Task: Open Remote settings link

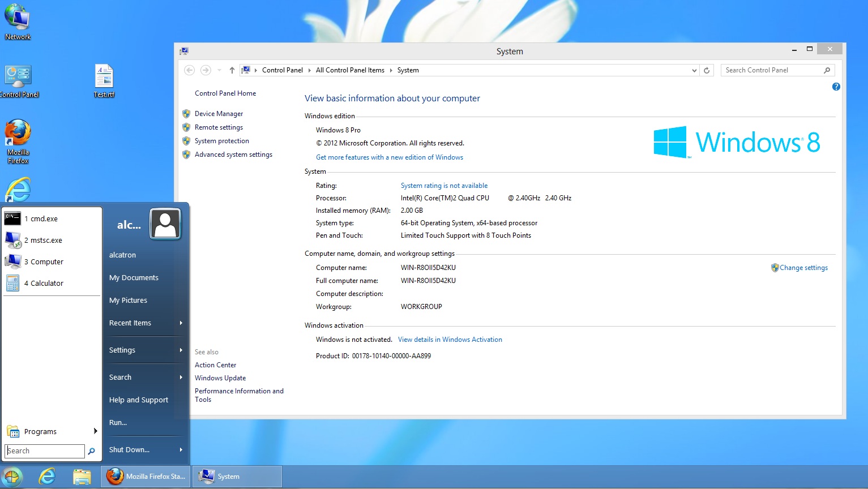Action: 219,127
